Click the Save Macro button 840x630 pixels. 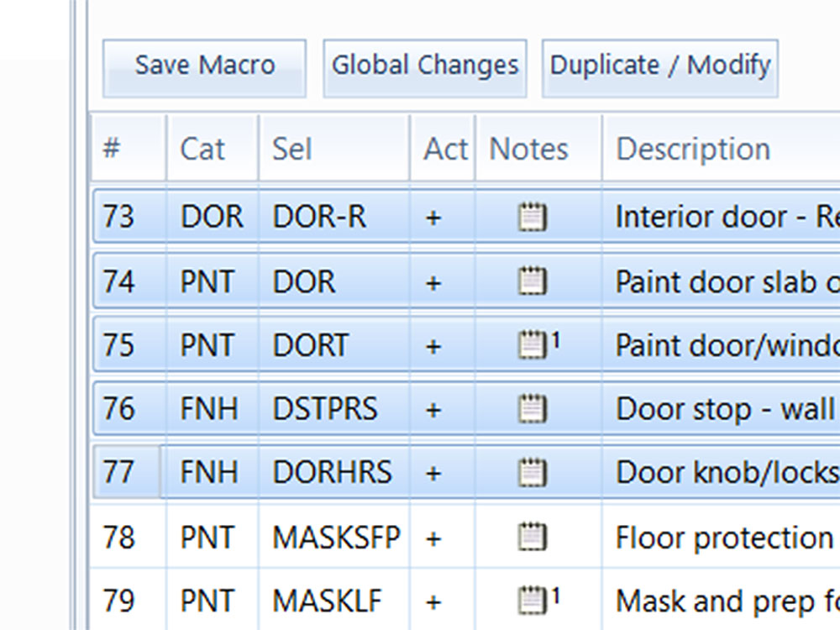point(204,66)
